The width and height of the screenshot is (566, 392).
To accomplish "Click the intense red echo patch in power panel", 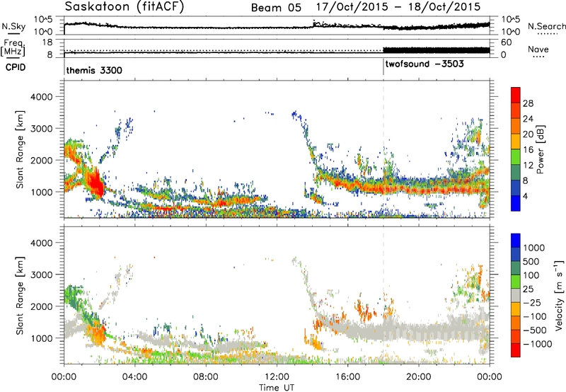I will coord(96,185).
